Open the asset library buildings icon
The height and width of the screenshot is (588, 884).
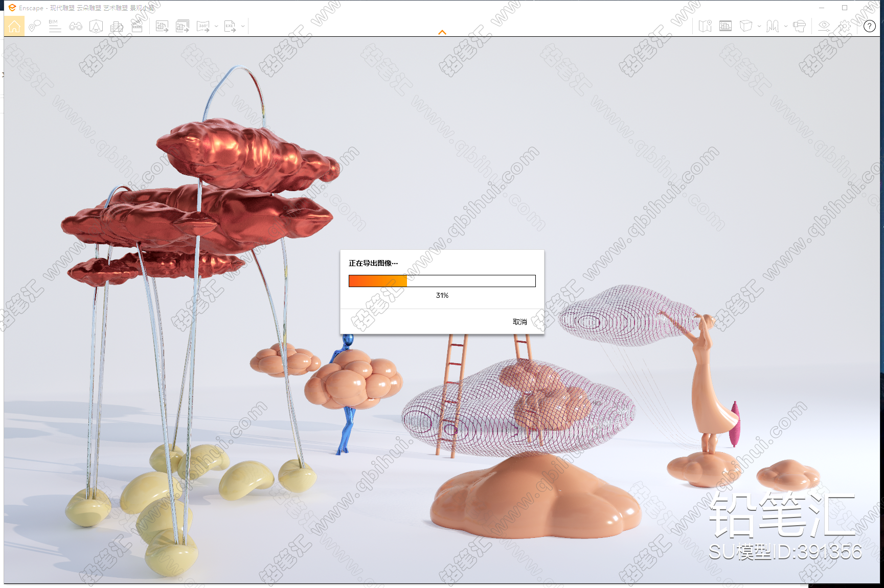pyautogui.click(x=117, y=26)
